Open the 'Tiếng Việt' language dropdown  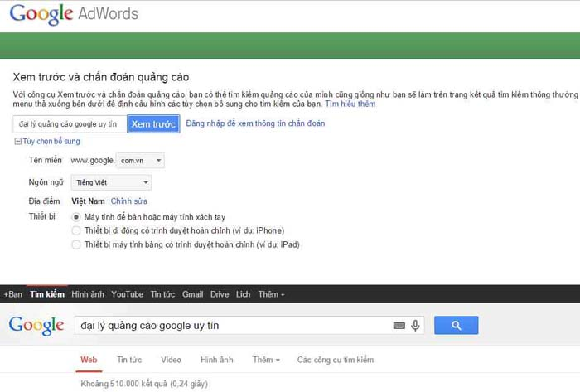[111, 182]
